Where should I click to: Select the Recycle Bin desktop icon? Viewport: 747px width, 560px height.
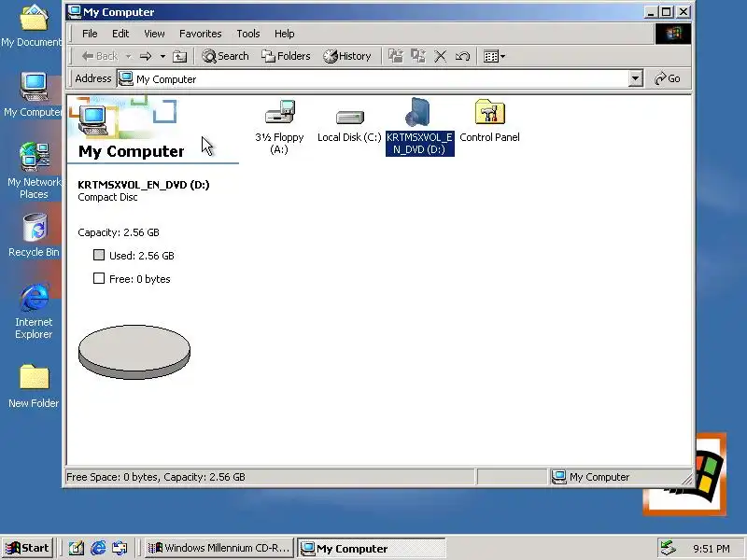tap(34, 235)
